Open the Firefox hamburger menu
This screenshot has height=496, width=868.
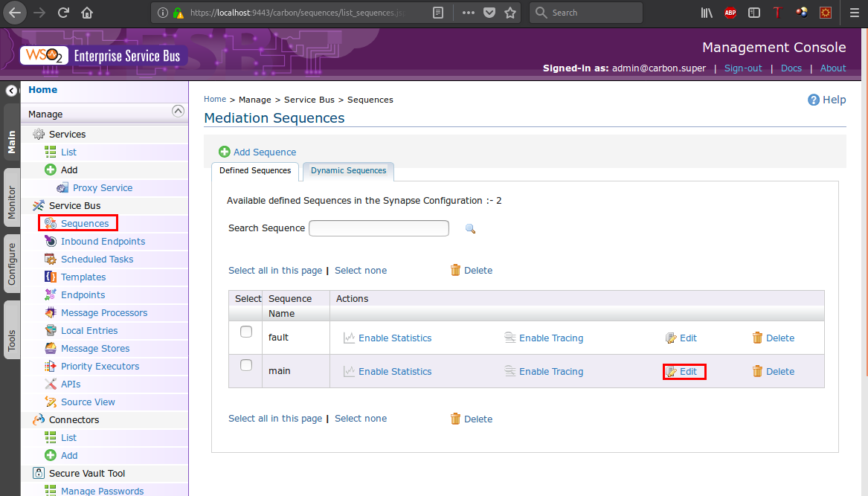[853, 13]
